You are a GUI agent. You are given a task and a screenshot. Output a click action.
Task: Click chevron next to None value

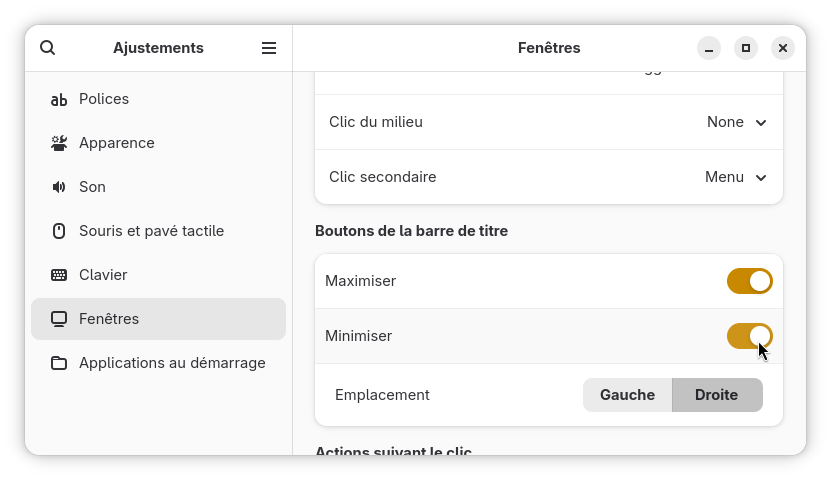tap(761, 122)
